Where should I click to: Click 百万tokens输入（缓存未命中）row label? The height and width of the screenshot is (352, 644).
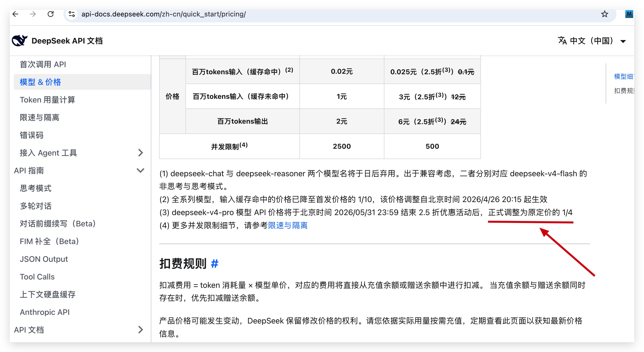[x=242, y=96]
